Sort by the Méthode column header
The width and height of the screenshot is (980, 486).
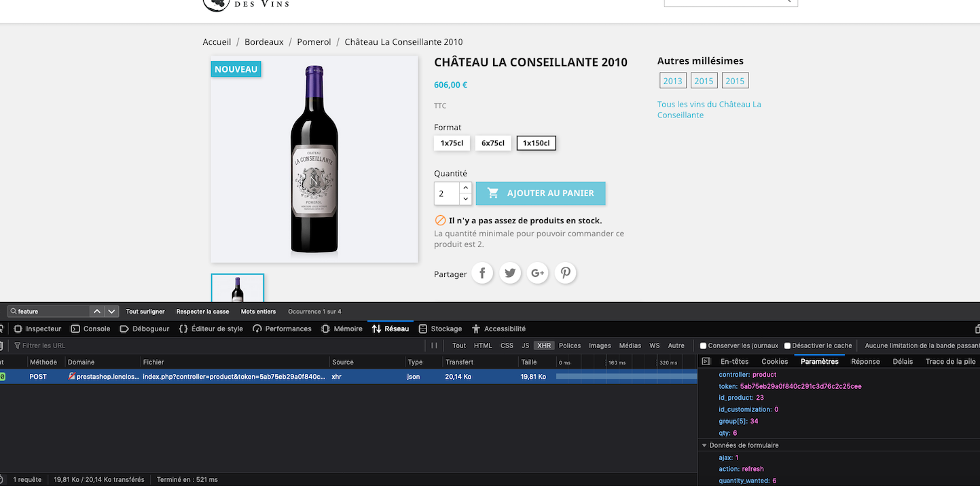pyautogui.click(x=46, y=362)
